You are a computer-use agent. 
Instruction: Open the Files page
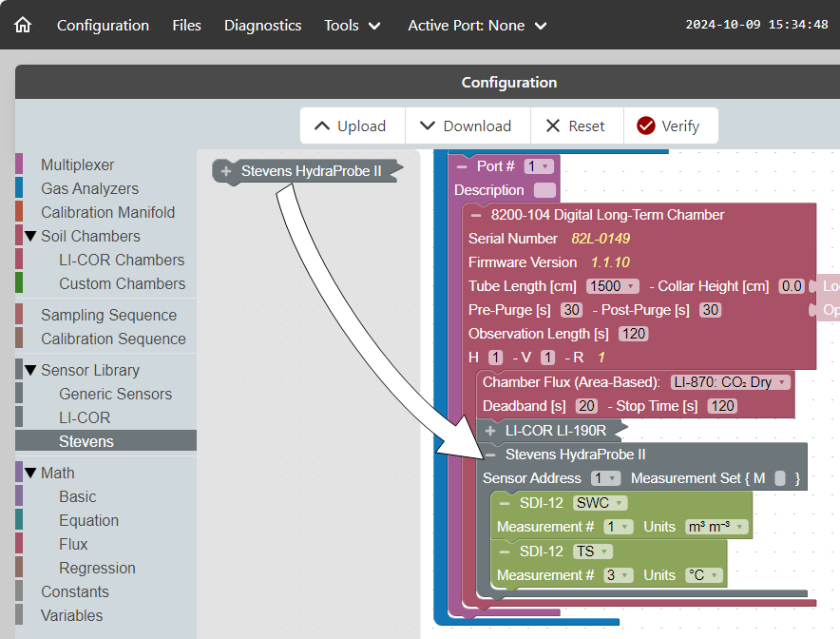[x=186, y=25]
